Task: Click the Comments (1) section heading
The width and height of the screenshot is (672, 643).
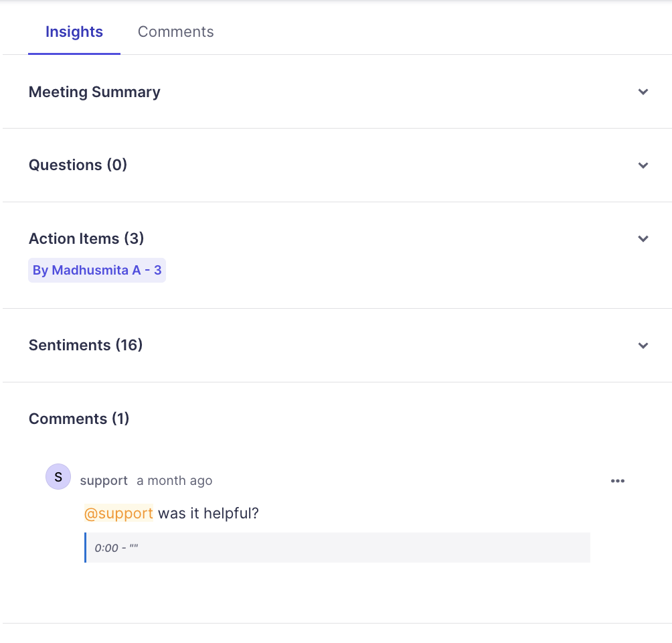Action: coord(79,419)
